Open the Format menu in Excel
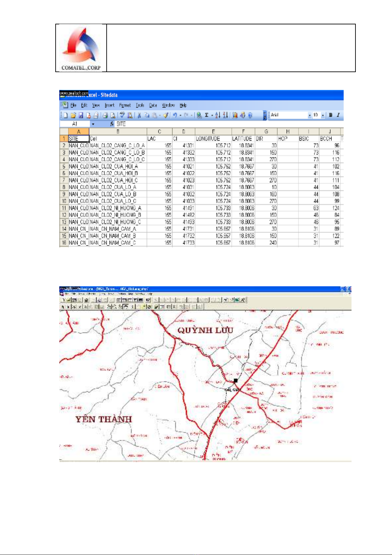Screen dimensions: 392x555 click(x=125, y=105)
